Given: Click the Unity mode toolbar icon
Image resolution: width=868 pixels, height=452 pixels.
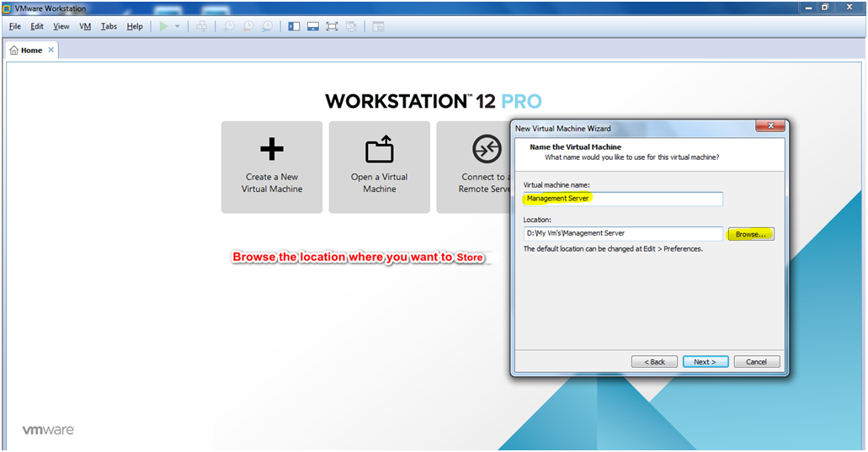Looking at the screenshot, I should click(351, 26).
